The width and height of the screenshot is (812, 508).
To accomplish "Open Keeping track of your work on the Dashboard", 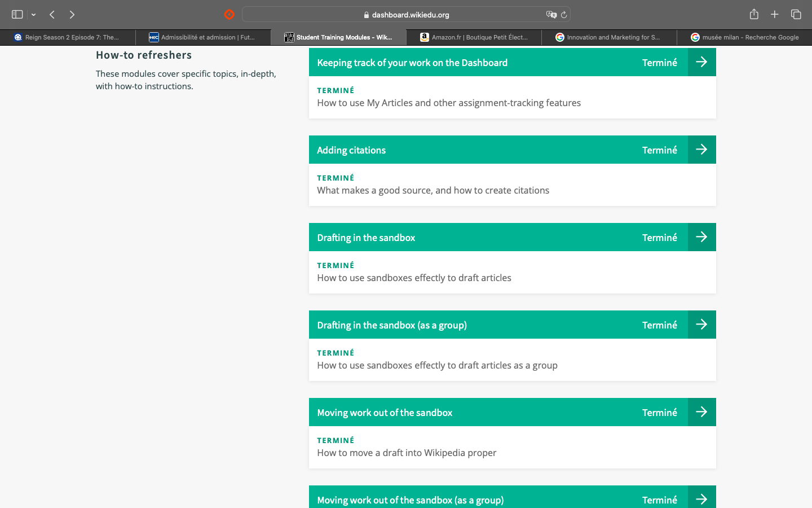I will (412, 63).
